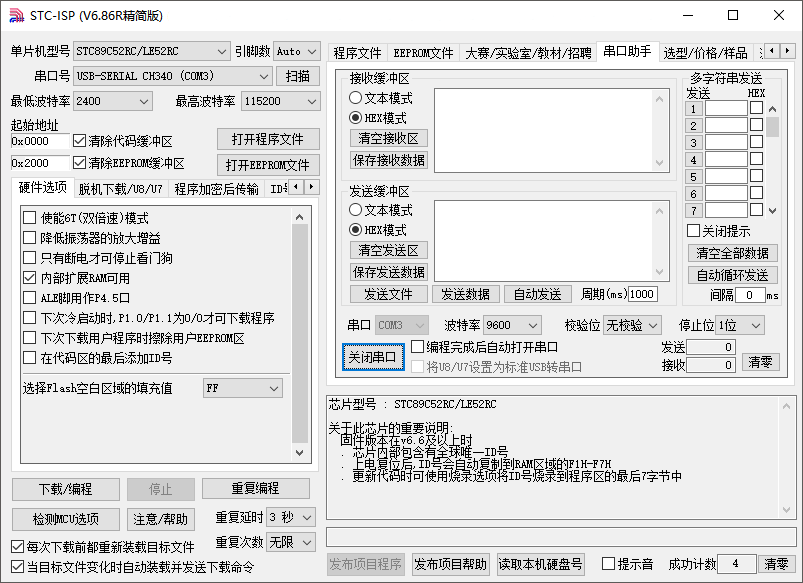The image size is (803, 583).
Task: Click the STC-ISP app icon in title bar
Action: point(16,15)
